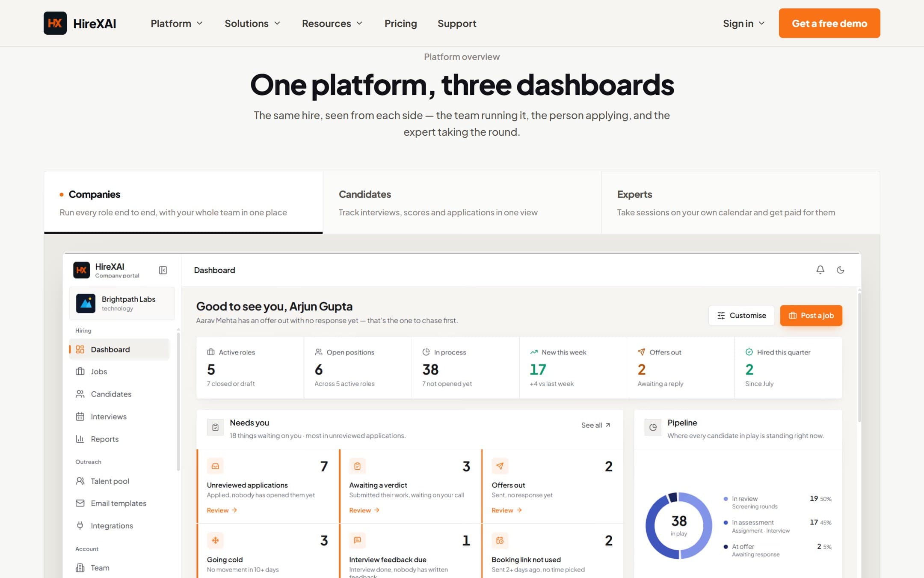
Task: Click the Customise button
Action: click(741, 316)
